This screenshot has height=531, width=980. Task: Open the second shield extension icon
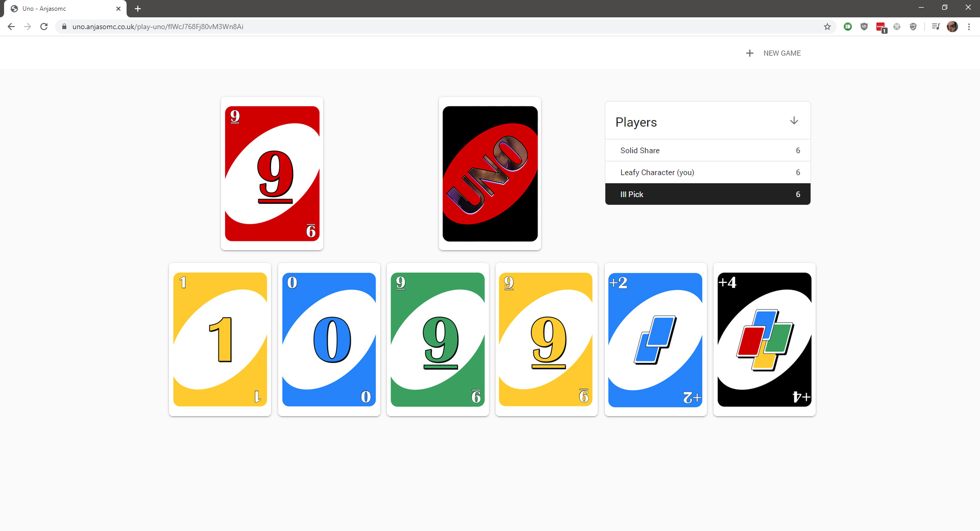point(913,27)
